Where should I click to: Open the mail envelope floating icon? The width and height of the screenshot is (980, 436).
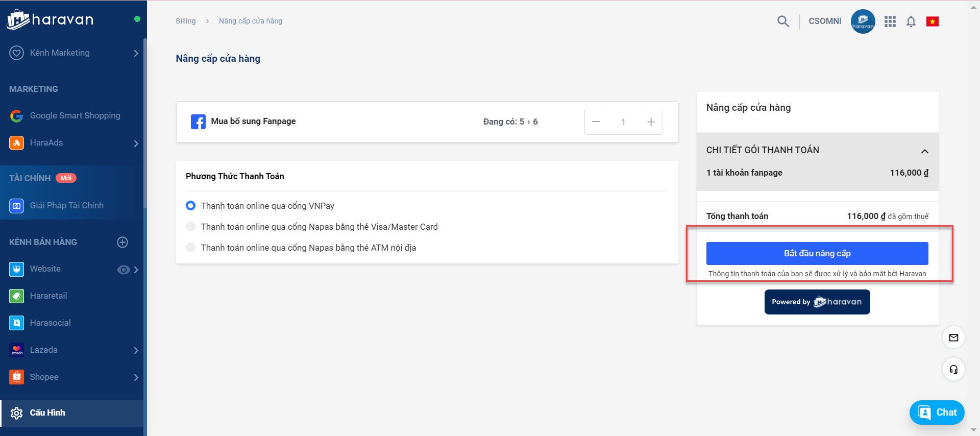click(x=953, y=337)
